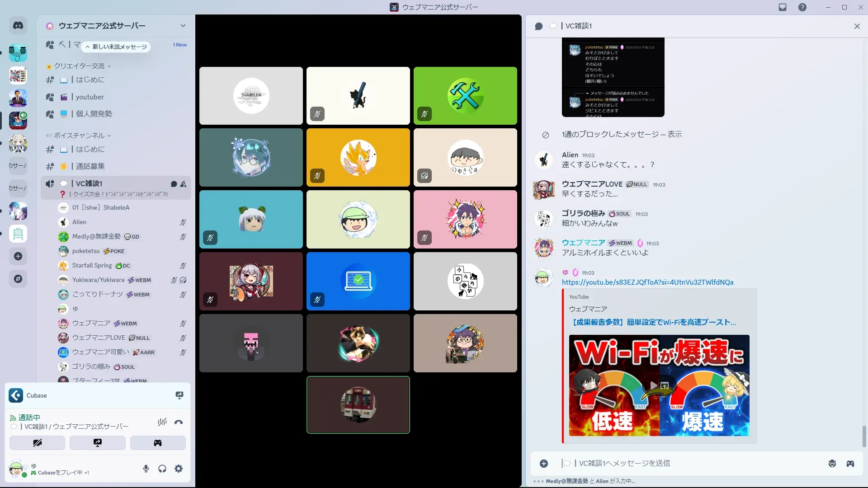Toggle headphone deafen in user panel
Image resolution: width=868 pixels, height=488 pixels.
[x=162, y=469]
